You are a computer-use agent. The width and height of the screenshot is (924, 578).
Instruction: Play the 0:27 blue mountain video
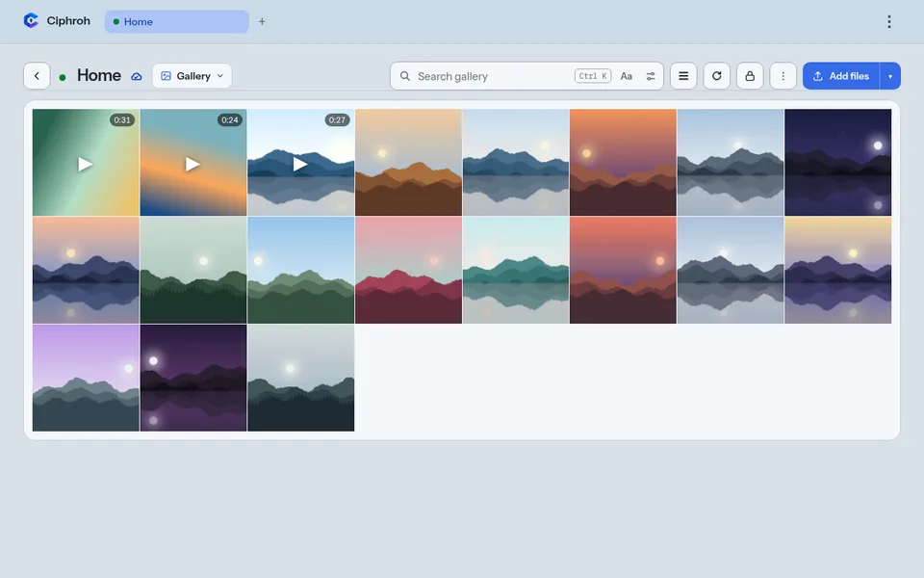click(x=301, y=163)
